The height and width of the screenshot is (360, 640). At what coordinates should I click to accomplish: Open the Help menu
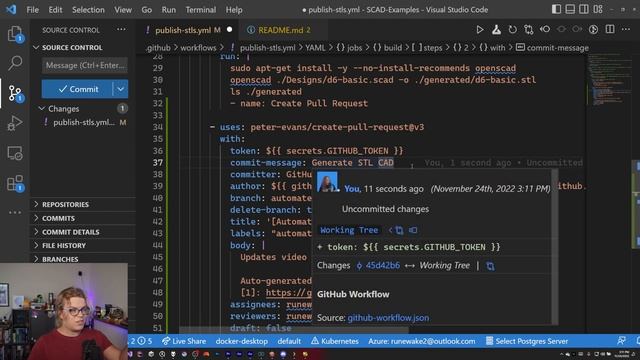pyautogui.click(x=234, y=10)
